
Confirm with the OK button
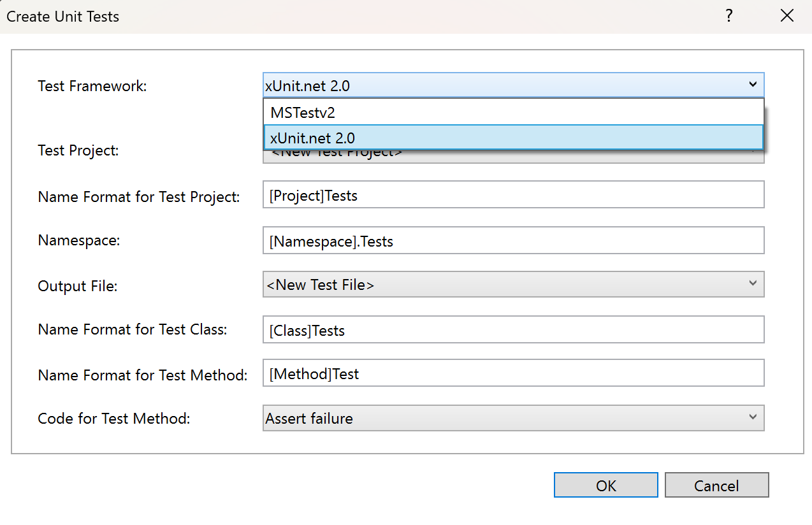tap(606, 485)
